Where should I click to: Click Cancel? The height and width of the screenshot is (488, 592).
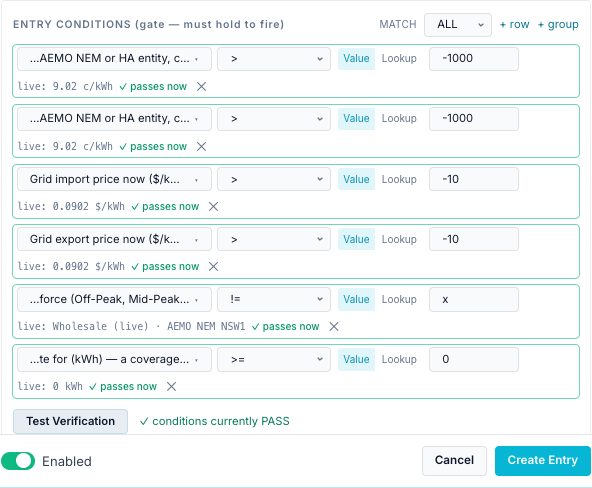pos(454,460)
